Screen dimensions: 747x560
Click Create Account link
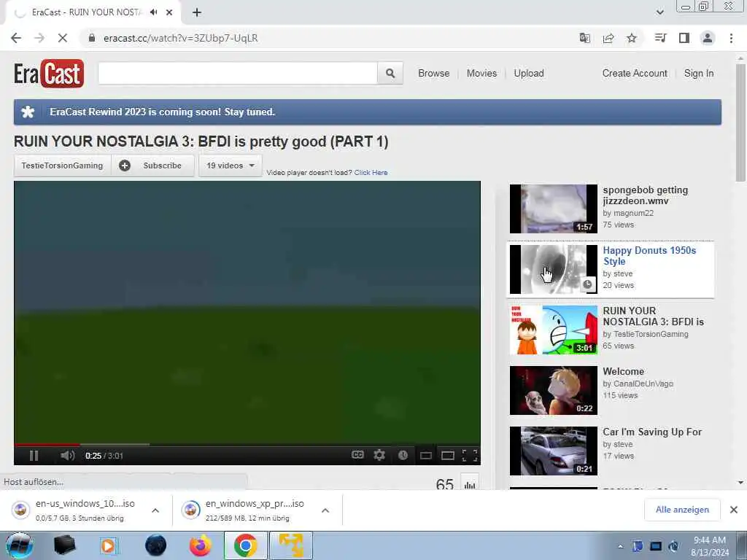pyautogui.click(x=635, y=74)
